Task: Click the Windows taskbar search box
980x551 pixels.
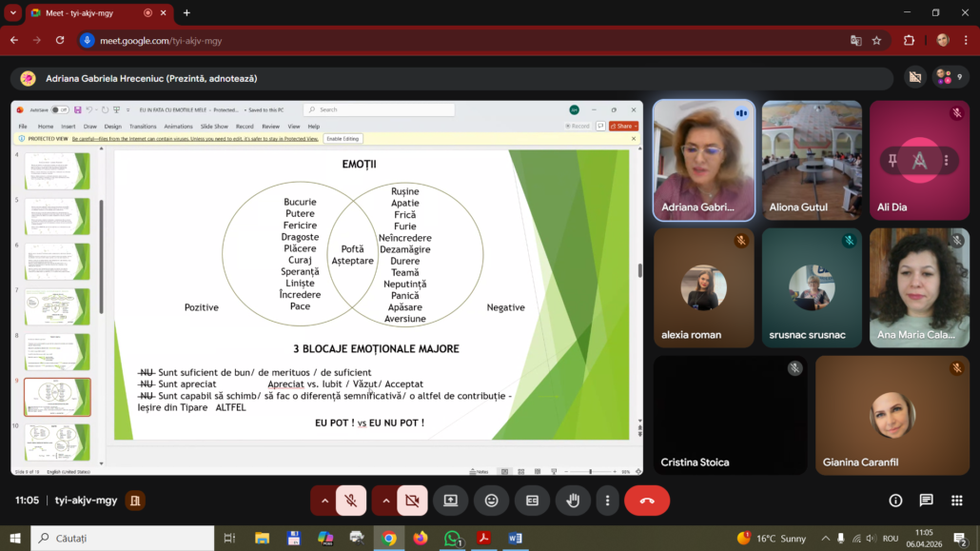Action: click(123, 539)
